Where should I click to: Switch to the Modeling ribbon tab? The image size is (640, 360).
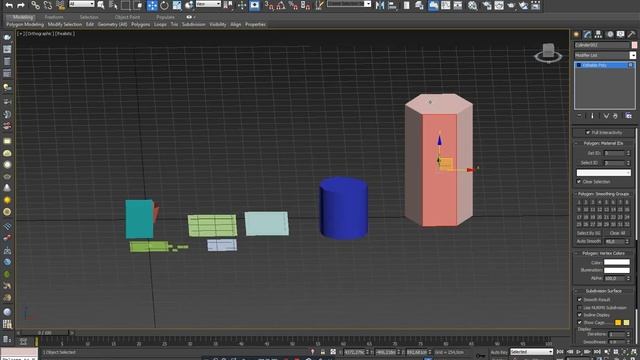[22, 17]
